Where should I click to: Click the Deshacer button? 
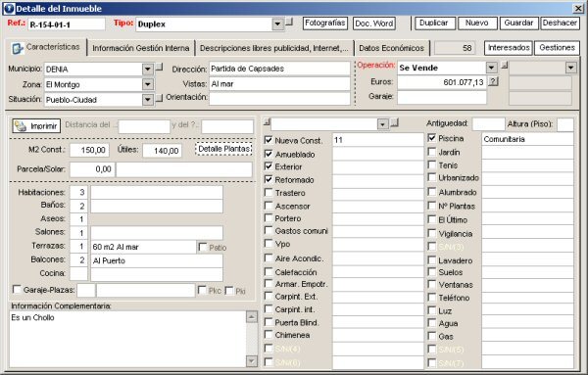560,23
